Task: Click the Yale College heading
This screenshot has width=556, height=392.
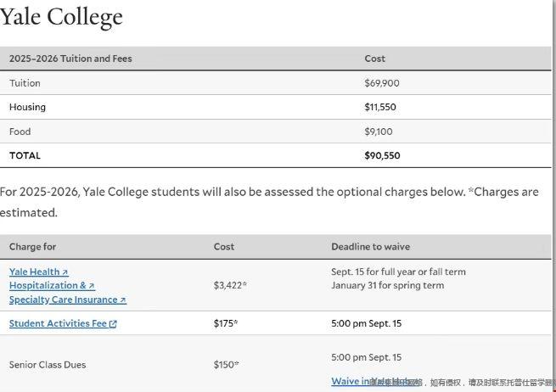Action: tap(61, 17)
